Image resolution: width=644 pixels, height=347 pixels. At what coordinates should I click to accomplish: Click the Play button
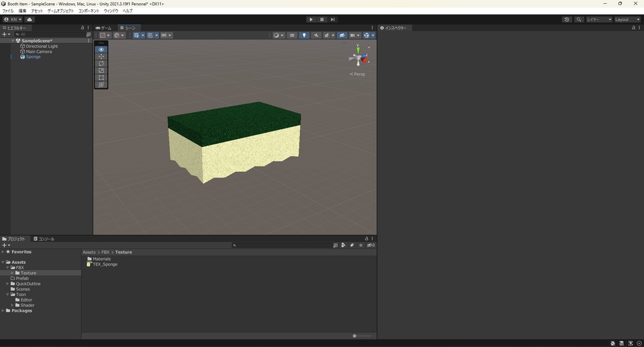[311, 20]
